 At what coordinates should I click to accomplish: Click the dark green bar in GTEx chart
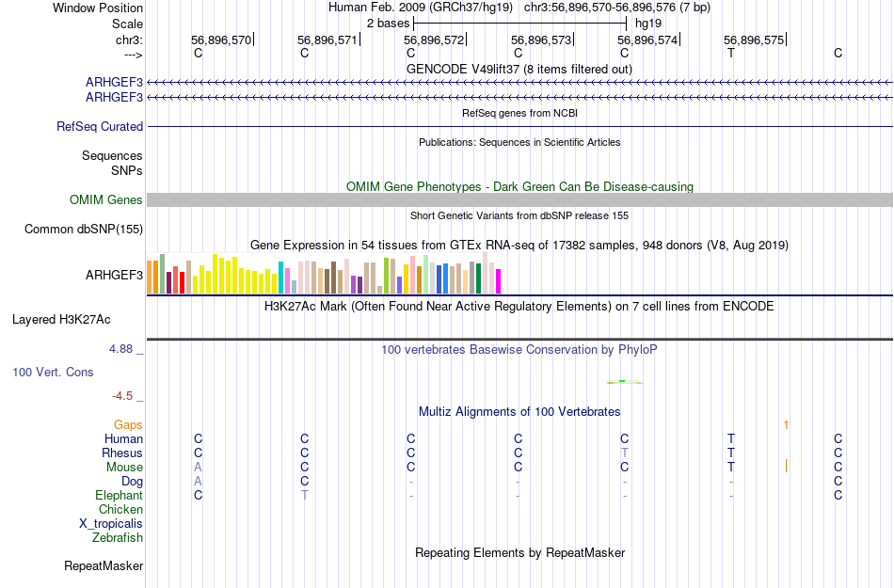tap(478, 278)
